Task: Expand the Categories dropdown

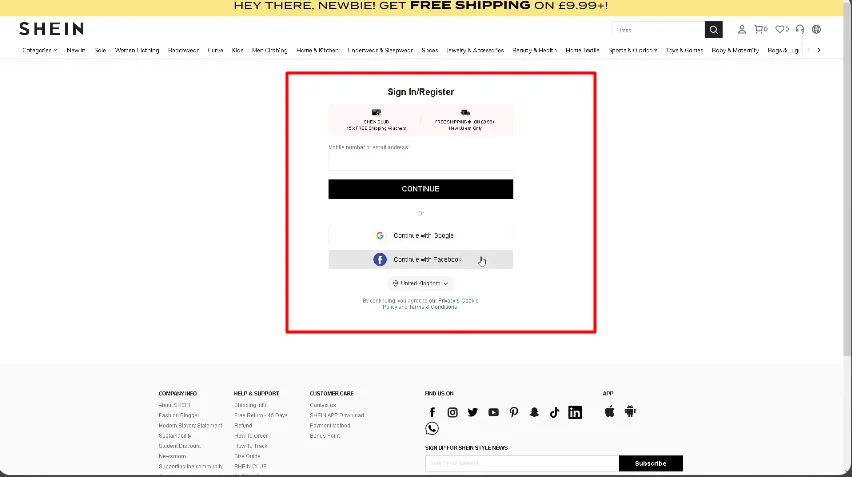Action: pyautogui.click(x=40, y=50)
